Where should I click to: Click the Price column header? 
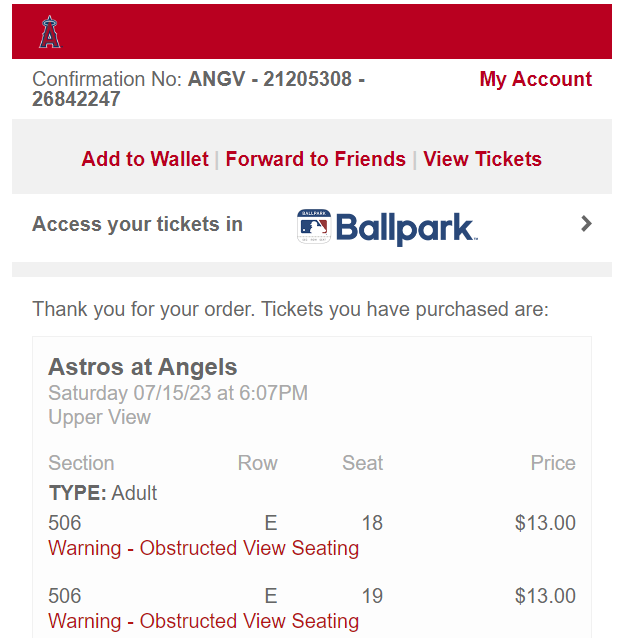coord(553,463)
